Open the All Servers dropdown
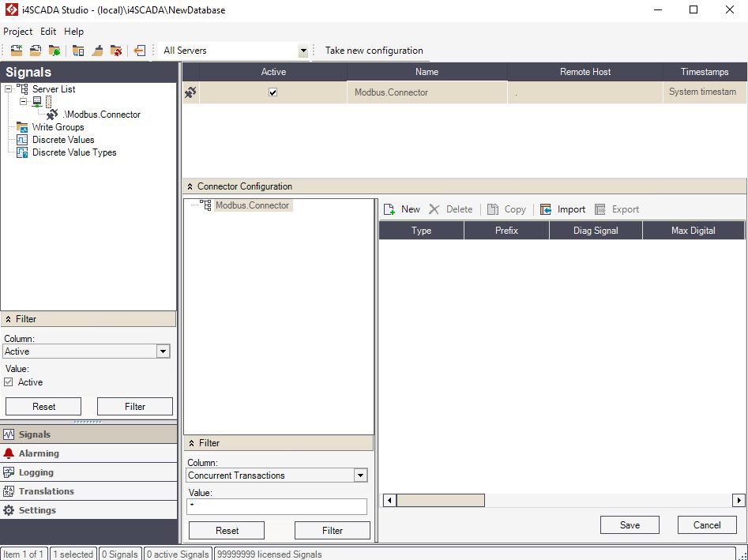 coord(303,50)
